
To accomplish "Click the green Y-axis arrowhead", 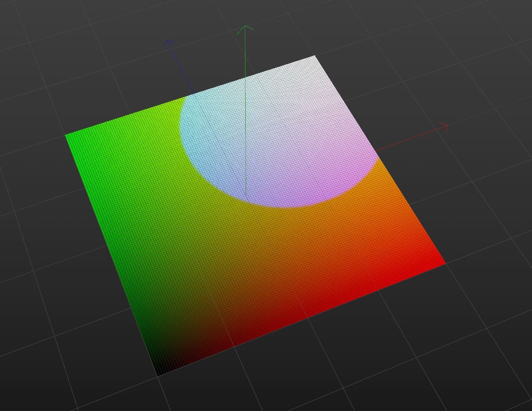I will pos(245,29).
